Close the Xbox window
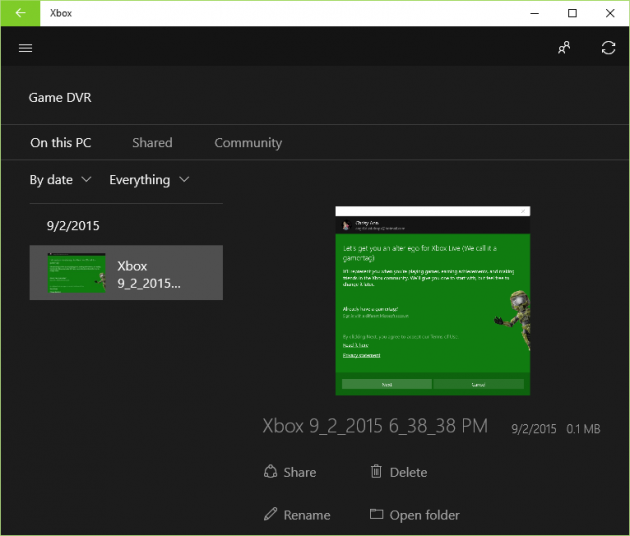Screen dimensions: 630x536 [x=610, y=13]
